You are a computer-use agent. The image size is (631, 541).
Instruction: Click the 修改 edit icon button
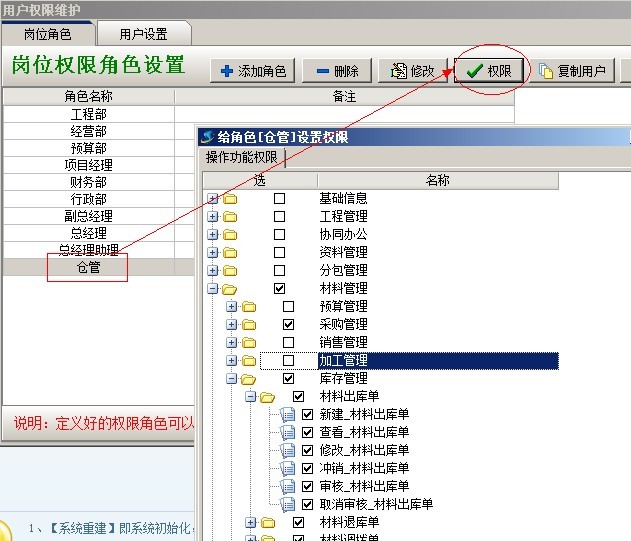[412, 71]
